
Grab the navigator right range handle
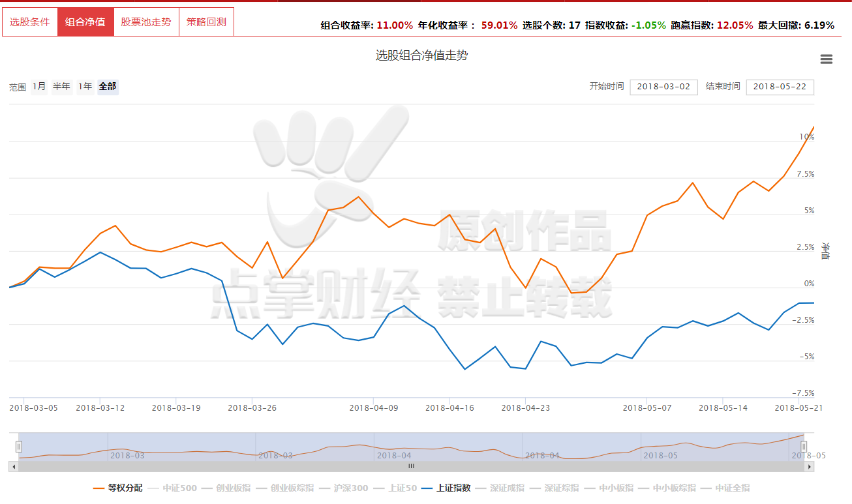coord(804,447)
